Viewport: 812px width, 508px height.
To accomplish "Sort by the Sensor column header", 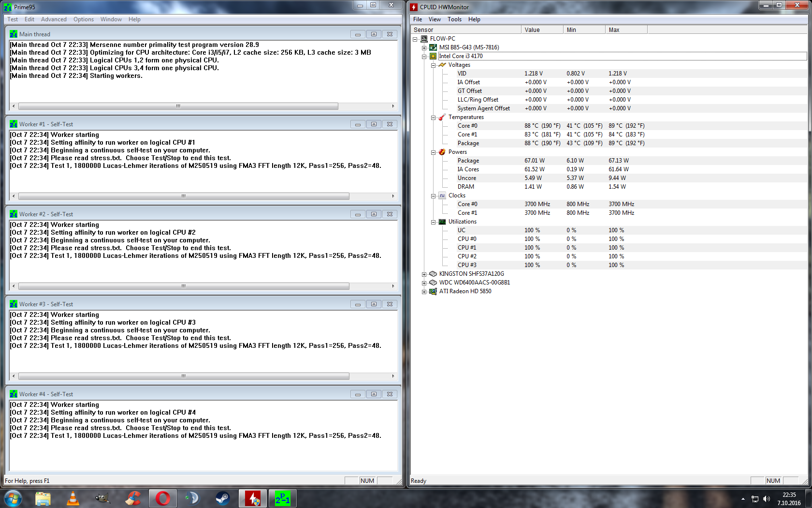I will point(466,30).
